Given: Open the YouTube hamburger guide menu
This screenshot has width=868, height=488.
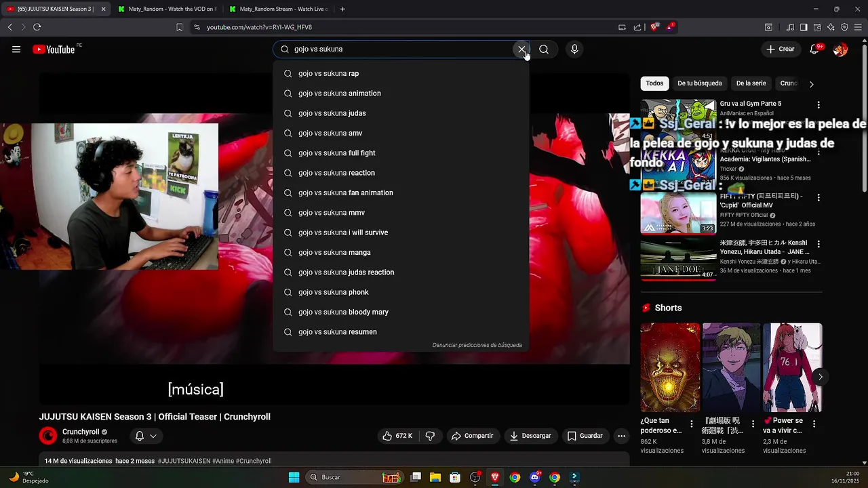Looking at the screenshot, I should (x=16, y=49).
